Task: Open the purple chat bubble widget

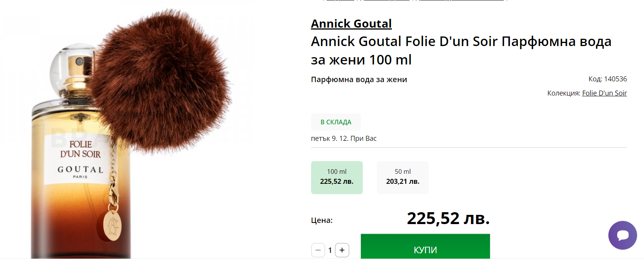Action: [623, 235]
